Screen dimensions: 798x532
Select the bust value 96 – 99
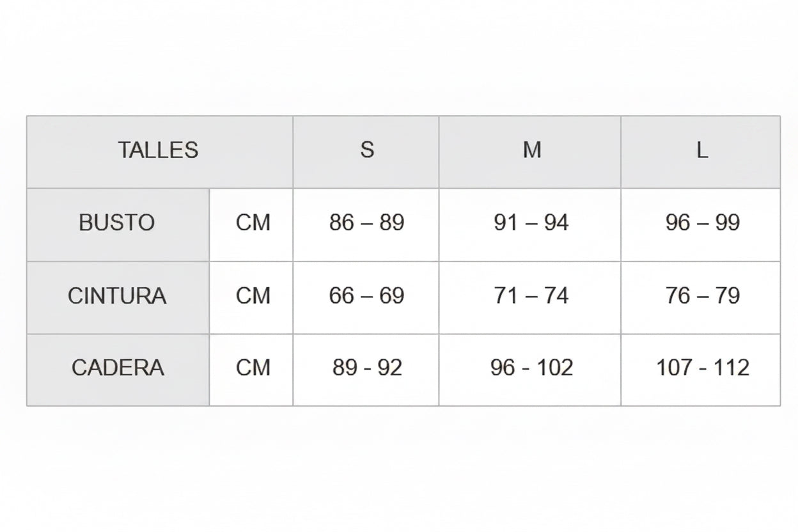click(x=701, y=224)
